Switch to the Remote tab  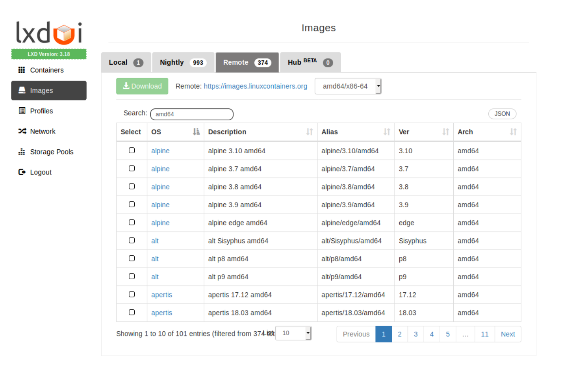point(247,62)
